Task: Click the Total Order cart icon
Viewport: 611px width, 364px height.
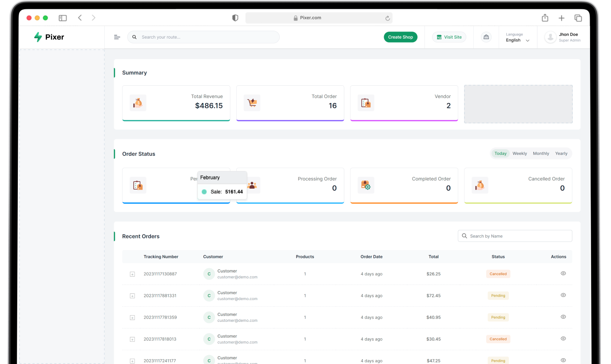Action: tap(252, 103)
